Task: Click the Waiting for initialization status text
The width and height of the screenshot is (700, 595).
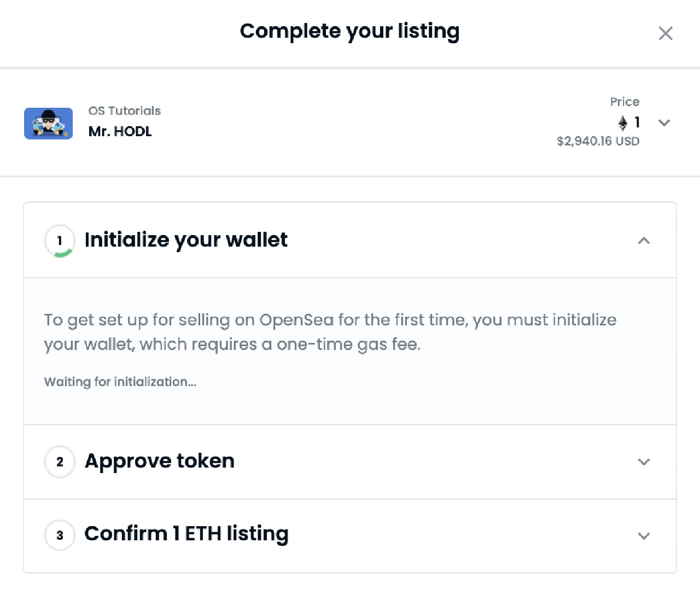Action: tap(120, 382)
